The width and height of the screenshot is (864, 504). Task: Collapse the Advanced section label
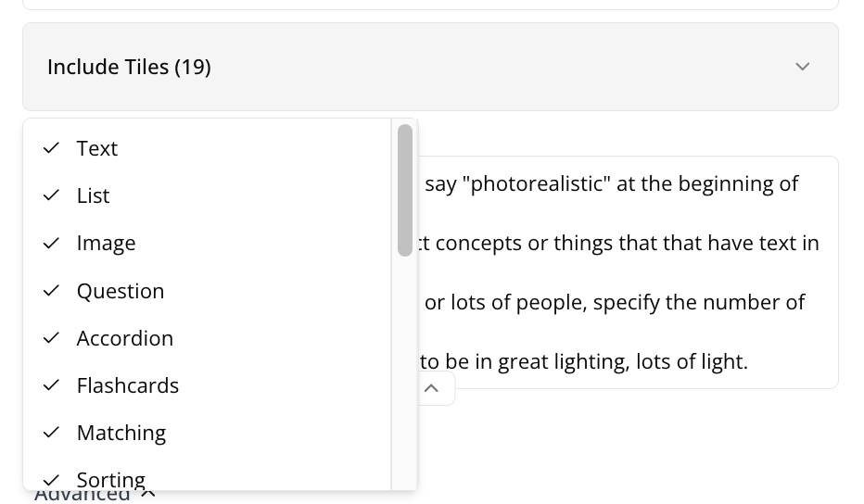click(x=82, y=495)
